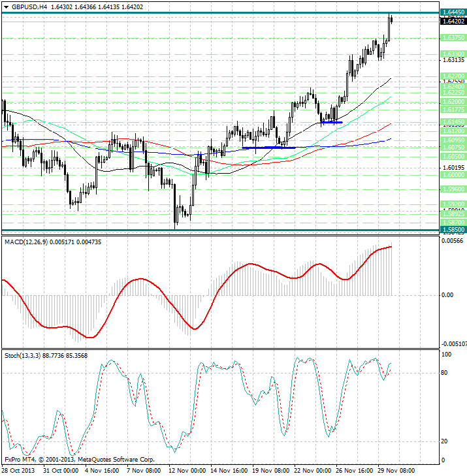Select the 1.60500 level label
This screenshot has height=476, width=467.
coord(453,157)
